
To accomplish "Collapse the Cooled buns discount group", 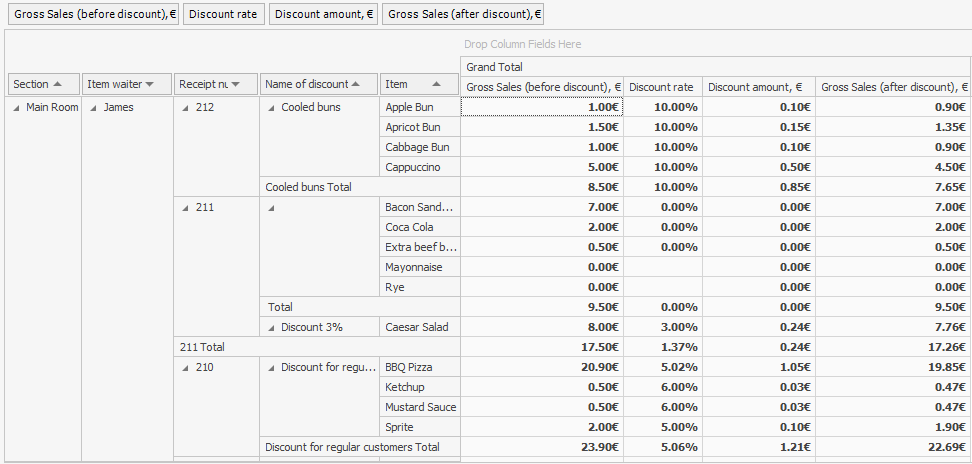I will coord(271,107).
